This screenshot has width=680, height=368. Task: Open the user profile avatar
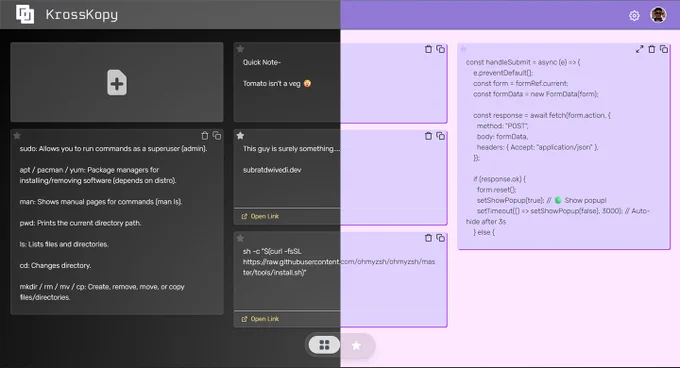click(658, 15)
